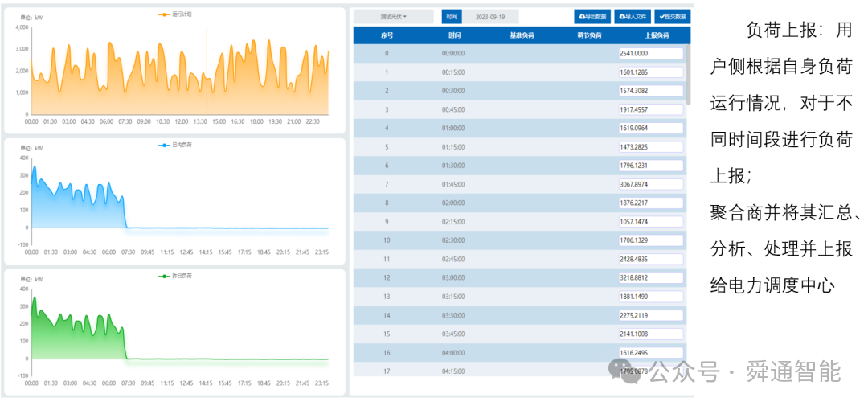The width and height of the screenshot is (868, 406).
Task: Click the blue 时间 label button
Action: (x=452, y=17)
